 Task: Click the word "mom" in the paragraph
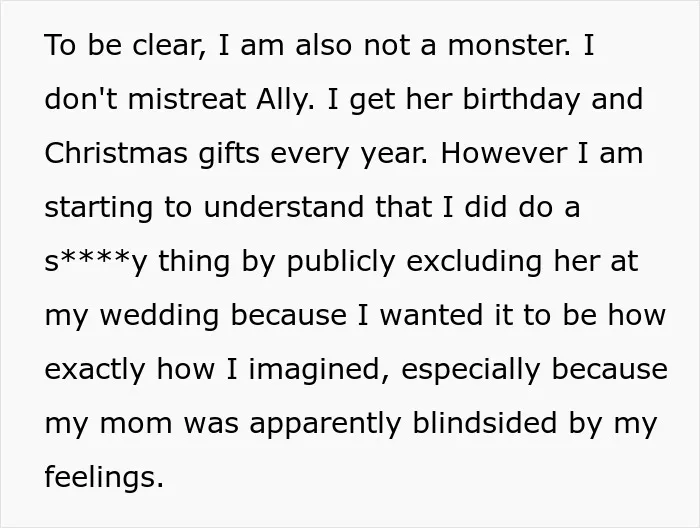[135, 424]
